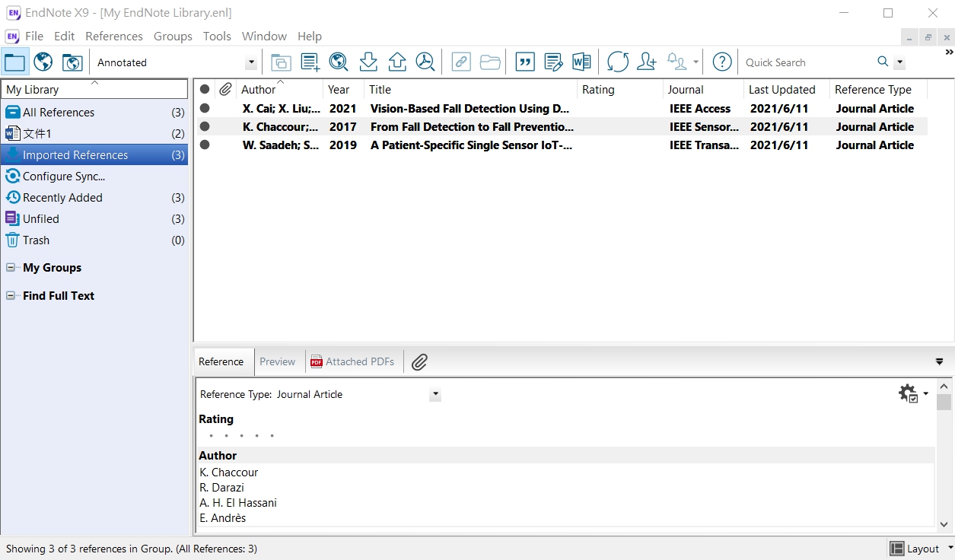Click into the Quick Search field
This screenshot has height=560, width=955.
807,62
